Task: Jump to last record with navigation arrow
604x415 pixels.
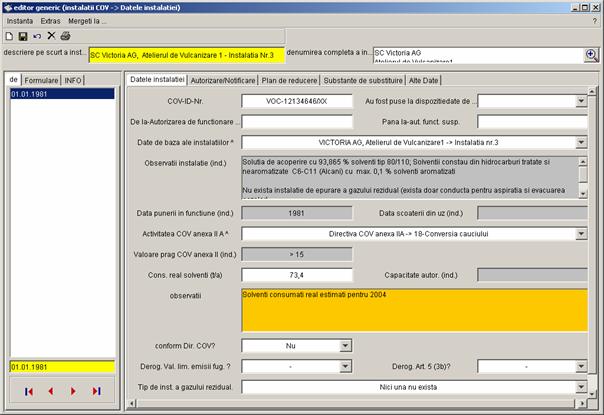Action: coord(96,391)
